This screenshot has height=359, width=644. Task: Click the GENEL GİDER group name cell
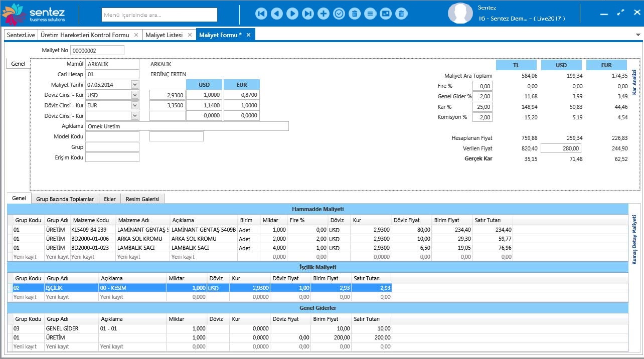pyautogui.click(x=71, y=328)
